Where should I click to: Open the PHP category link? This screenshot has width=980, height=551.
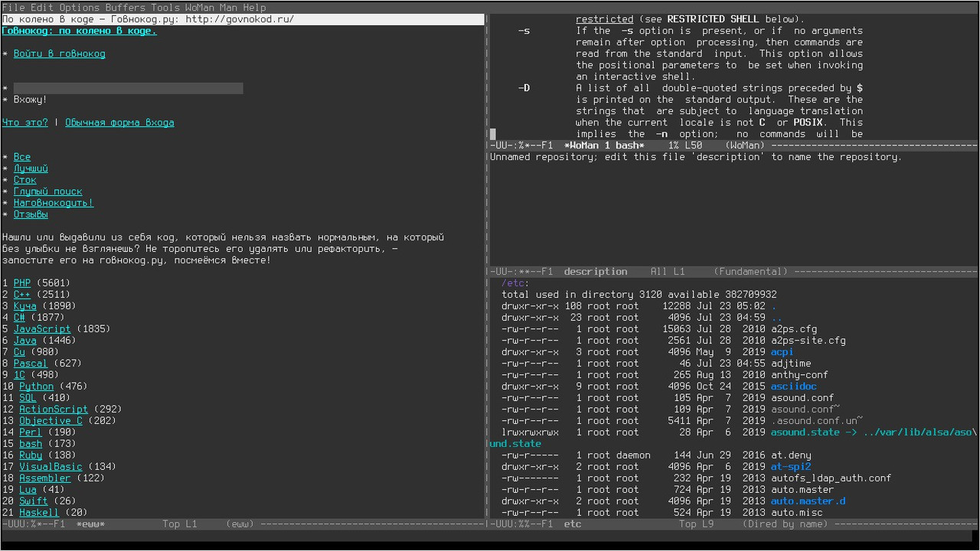coord(22,283)
